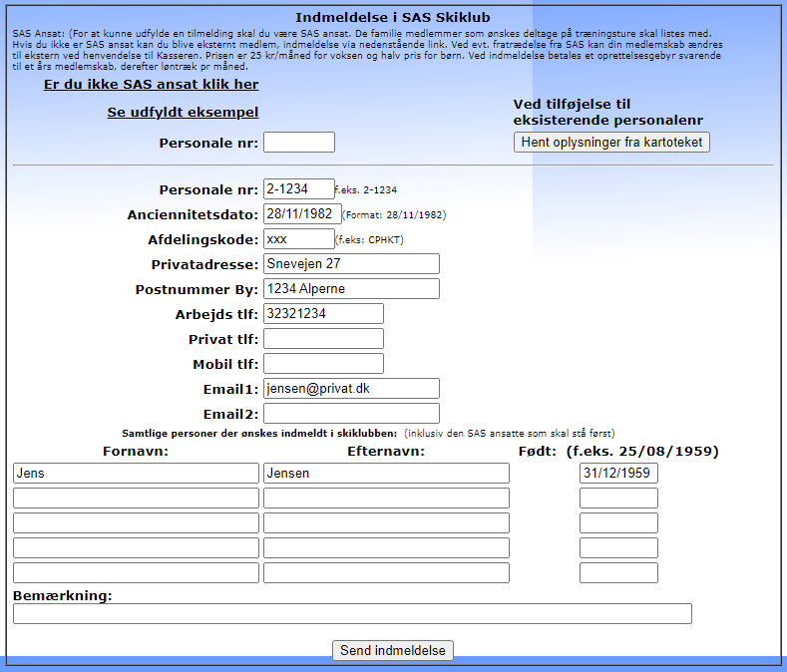Screen dimensions: 787x672
Task: Focus fourth row Født date field
Action: point(618,548)
